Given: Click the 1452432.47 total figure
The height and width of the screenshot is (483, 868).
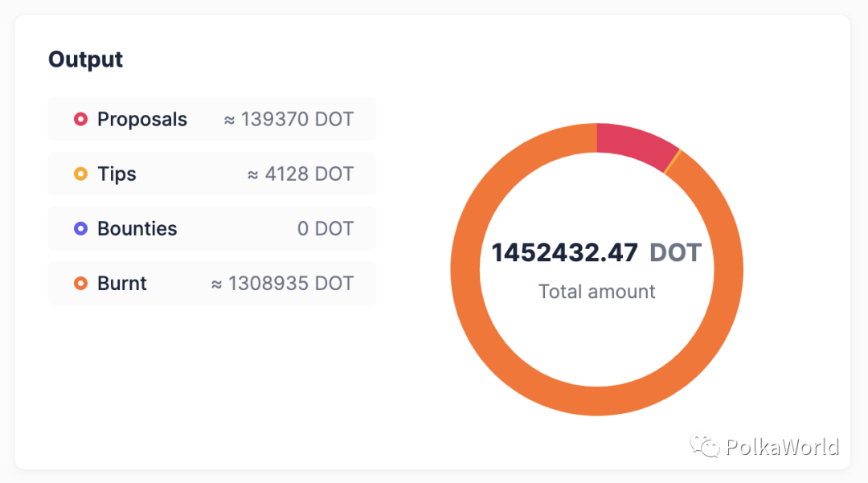Looking at the screenshot, I should point(564,253).
